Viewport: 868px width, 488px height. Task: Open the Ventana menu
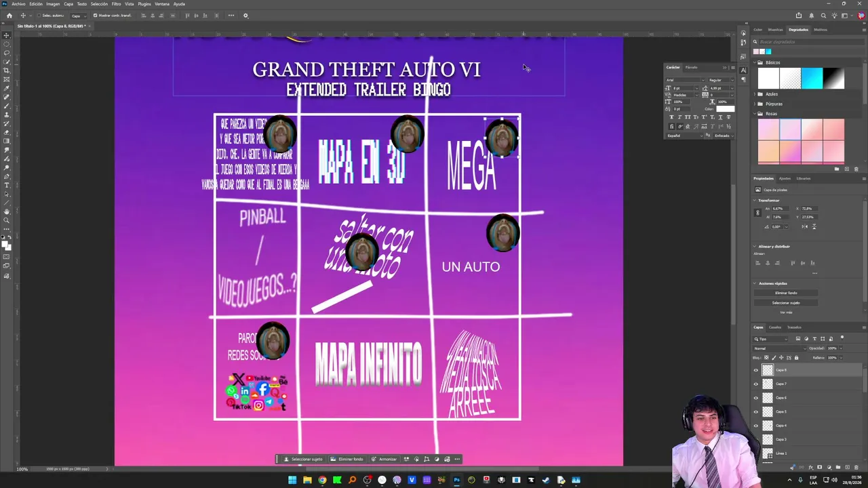pos(162,4)
